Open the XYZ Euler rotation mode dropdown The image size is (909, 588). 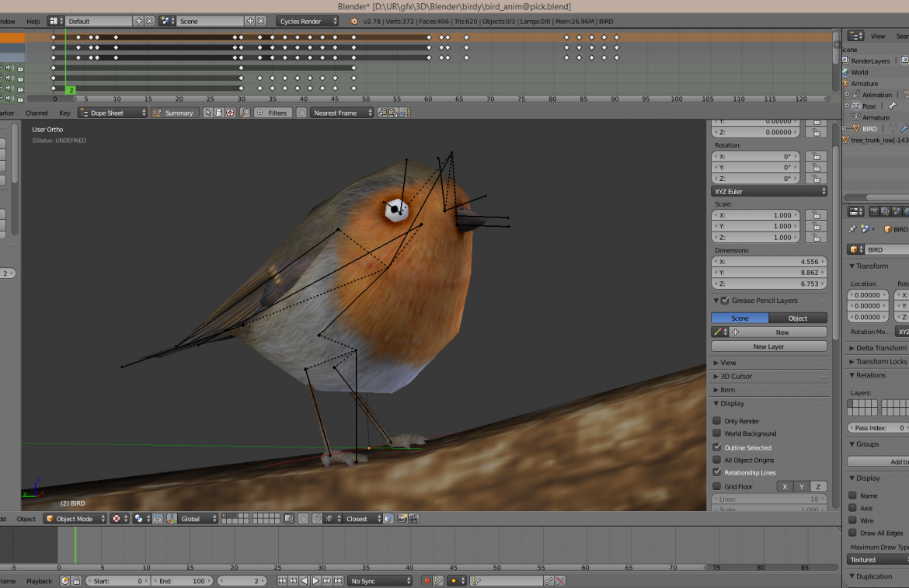tap(768, 191)
